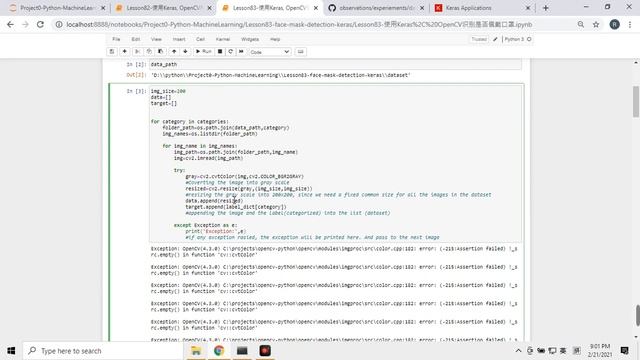Image resolution: width=640 pixels, height=360 pixels.
Task: Interrupt the kernel with the stop icon
Action: coord(220,51)
